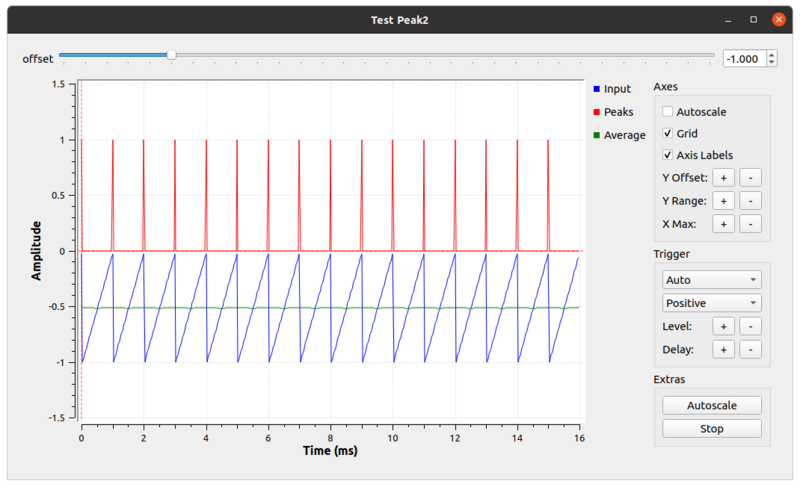Screen dimensions: 800x487
Task: Decrease X Max with minus button
Action: (751, 224)
